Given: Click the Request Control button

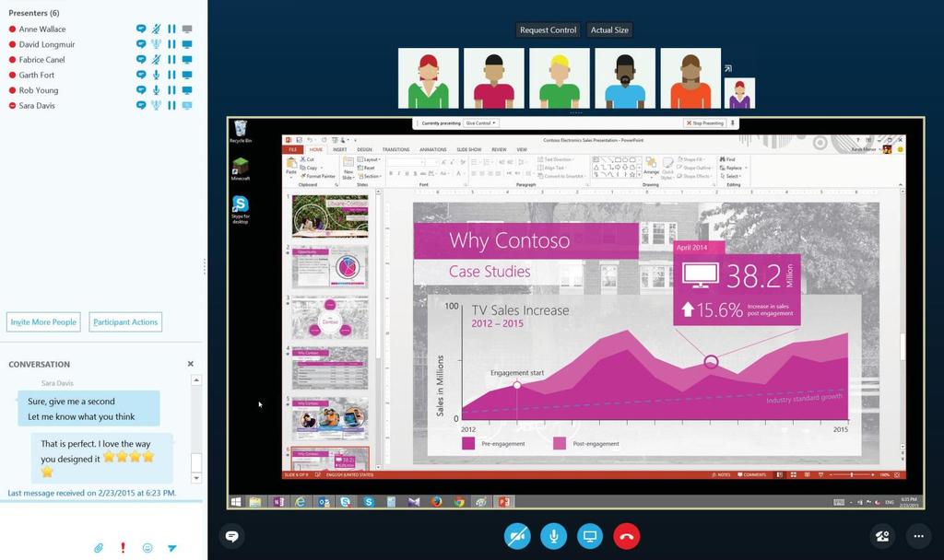Looking at the screenshot, I should [548, 29].
